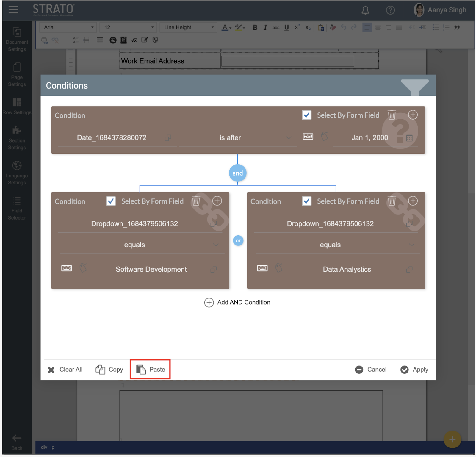Click keyboard icon in Software Development condition
This screenshot has height=457, width=476.
[66, 268]
